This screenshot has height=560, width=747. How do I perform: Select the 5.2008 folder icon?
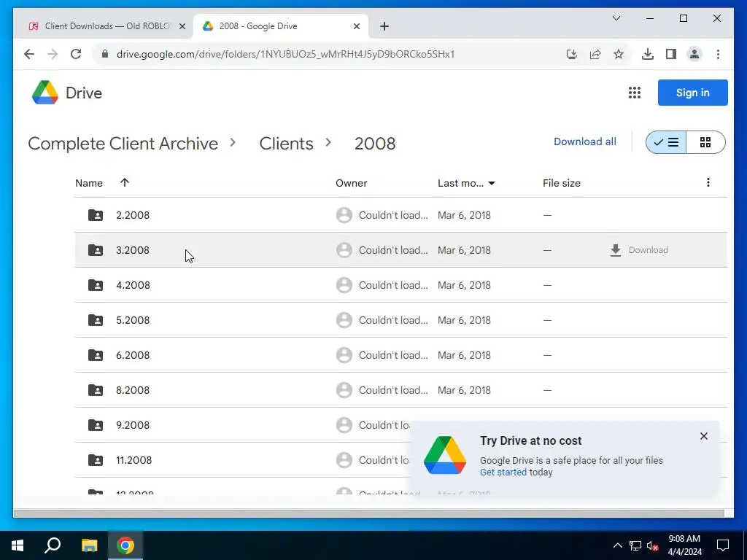[96, 320]
